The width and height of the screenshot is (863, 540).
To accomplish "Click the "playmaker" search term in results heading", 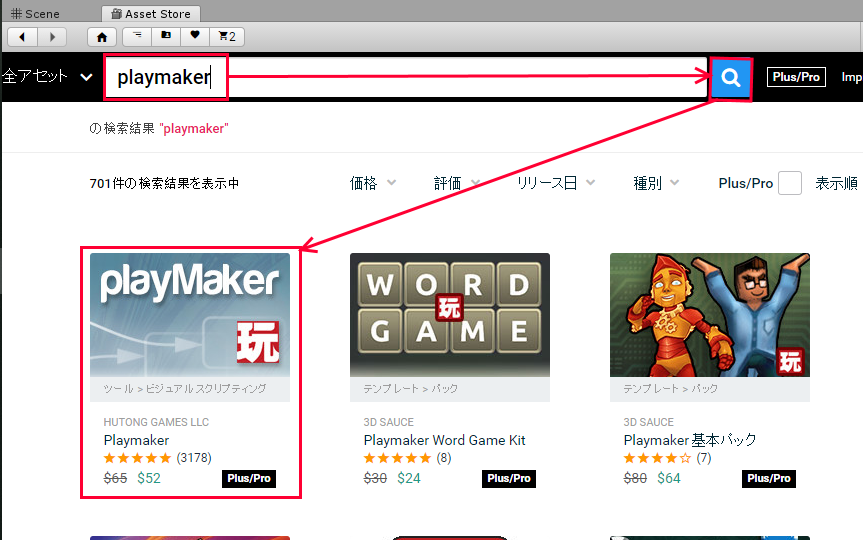I will 194,129.
